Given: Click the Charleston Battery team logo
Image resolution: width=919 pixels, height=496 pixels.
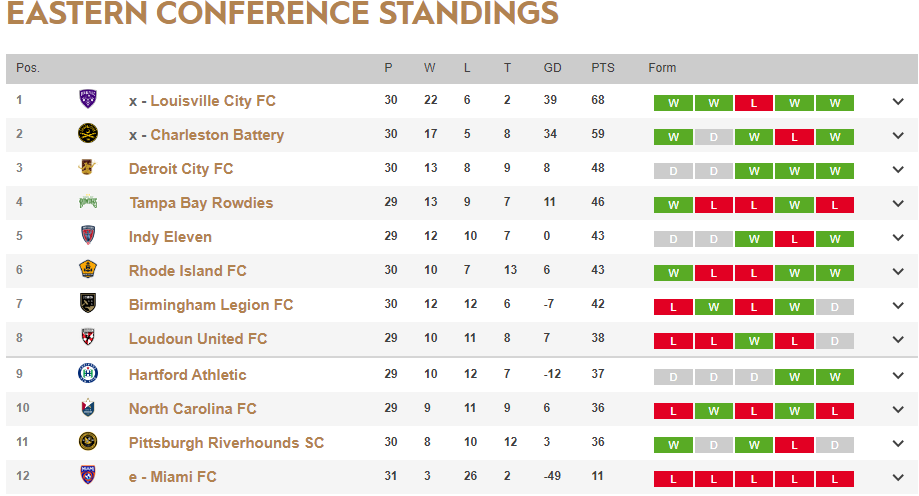Looking at the screenshot, I should (88, 134).
